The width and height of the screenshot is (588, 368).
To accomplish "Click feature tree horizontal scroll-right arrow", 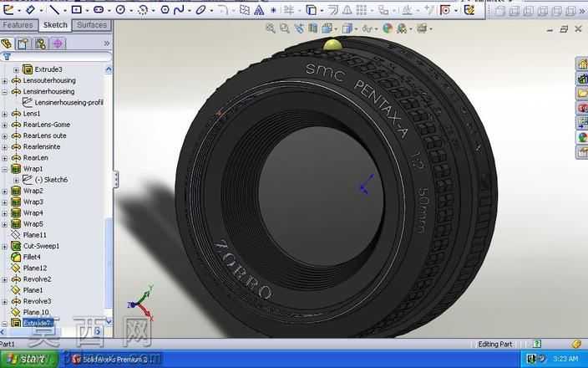I will click(98, 331).
